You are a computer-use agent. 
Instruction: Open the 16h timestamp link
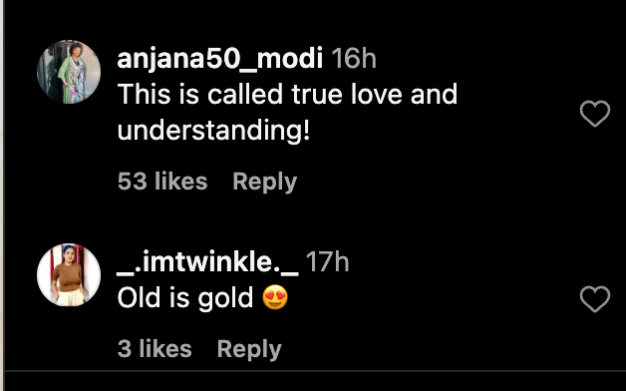[x=354, y=59]
